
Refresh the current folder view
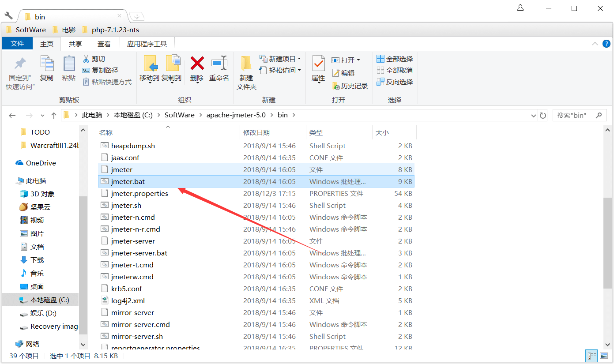(x=543, y=115)
